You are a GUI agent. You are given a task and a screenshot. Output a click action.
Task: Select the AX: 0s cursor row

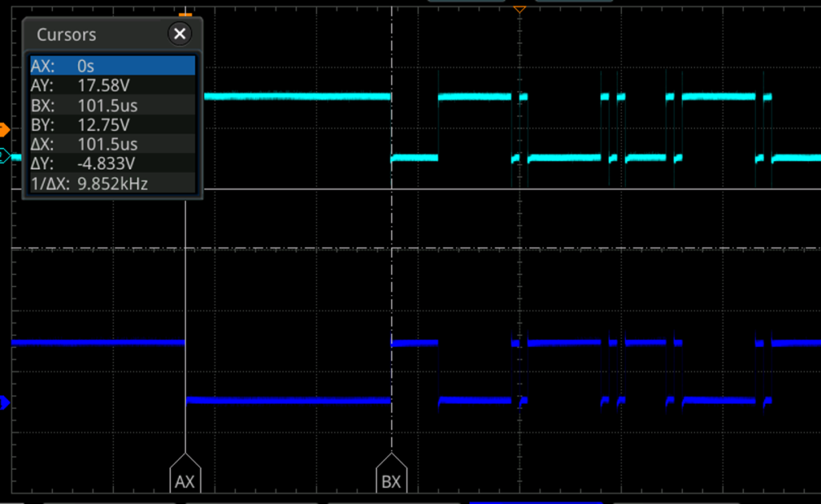pos(112,66)
